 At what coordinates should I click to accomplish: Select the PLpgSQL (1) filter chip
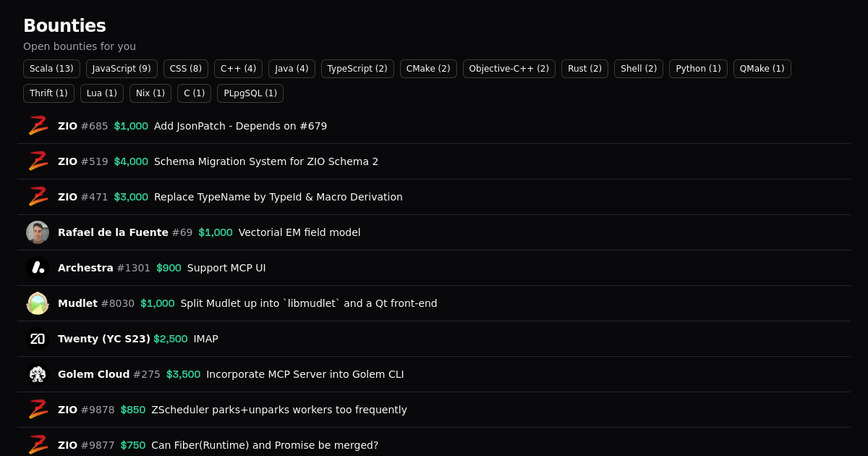250,93
